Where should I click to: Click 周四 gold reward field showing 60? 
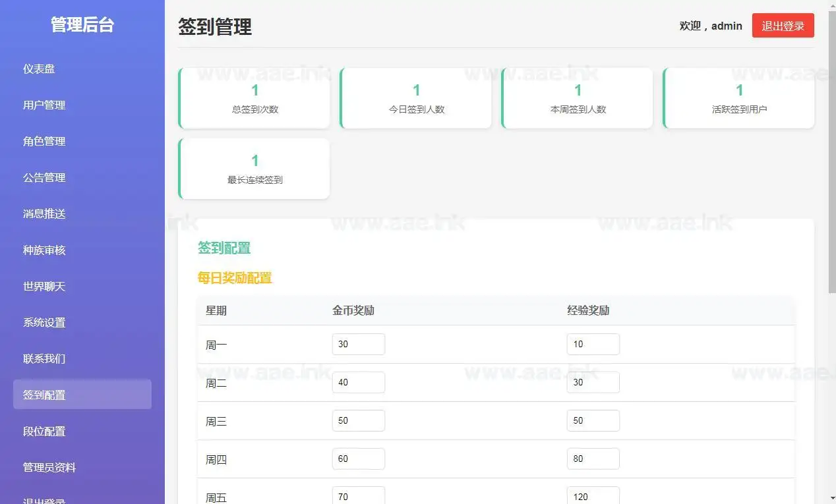pos(358,459)
